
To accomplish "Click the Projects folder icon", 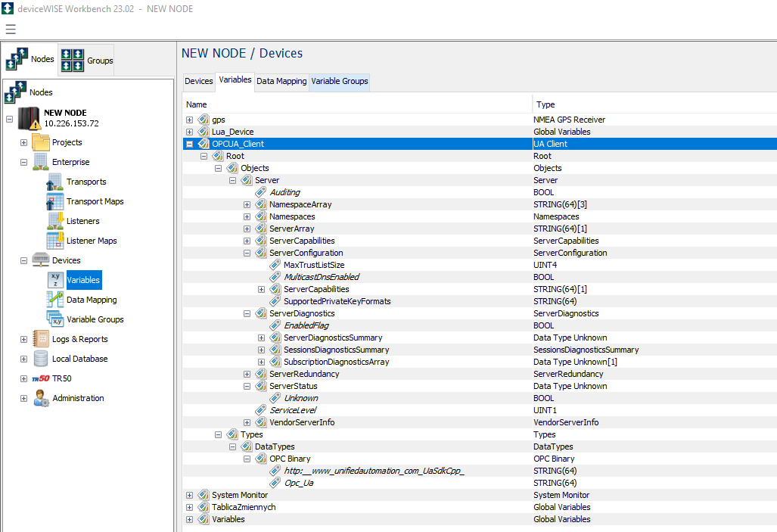I will (x=41, y=142).
